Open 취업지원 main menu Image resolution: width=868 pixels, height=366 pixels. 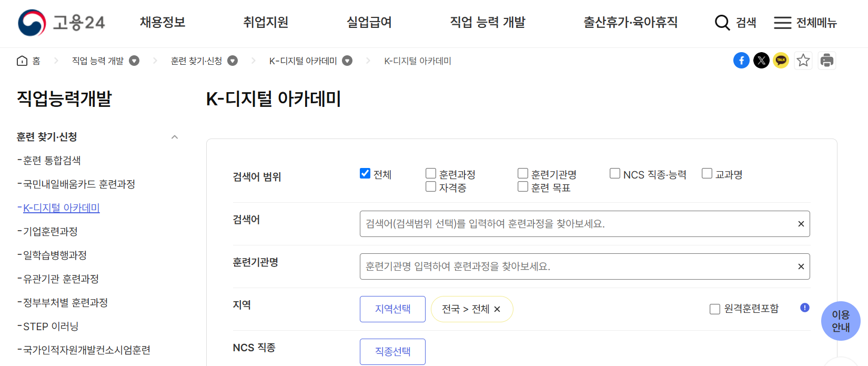tap(266, 22)
